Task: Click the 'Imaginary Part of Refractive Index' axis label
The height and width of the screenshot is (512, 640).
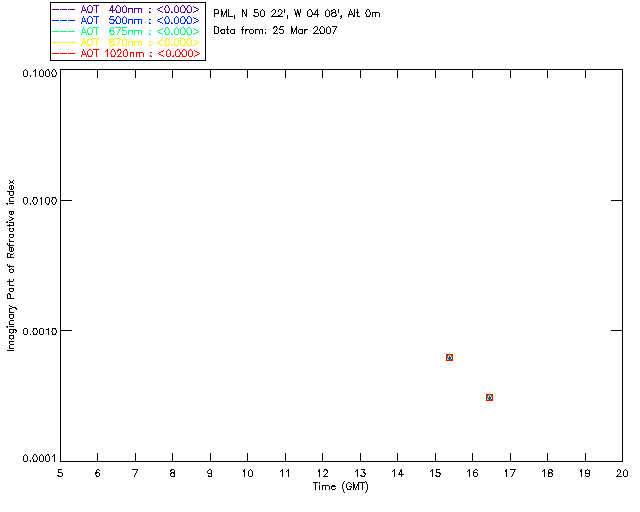Action: click(x=11, y=265)
